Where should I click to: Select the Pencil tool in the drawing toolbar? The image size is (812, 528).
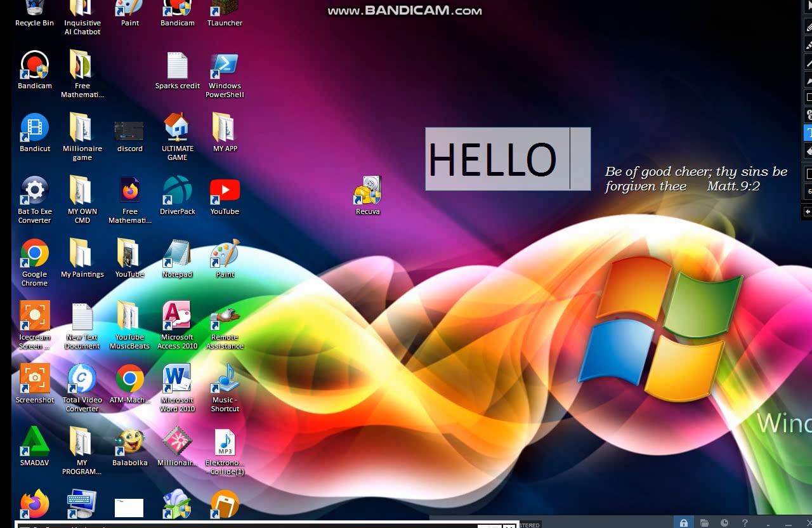pos(808,26)
